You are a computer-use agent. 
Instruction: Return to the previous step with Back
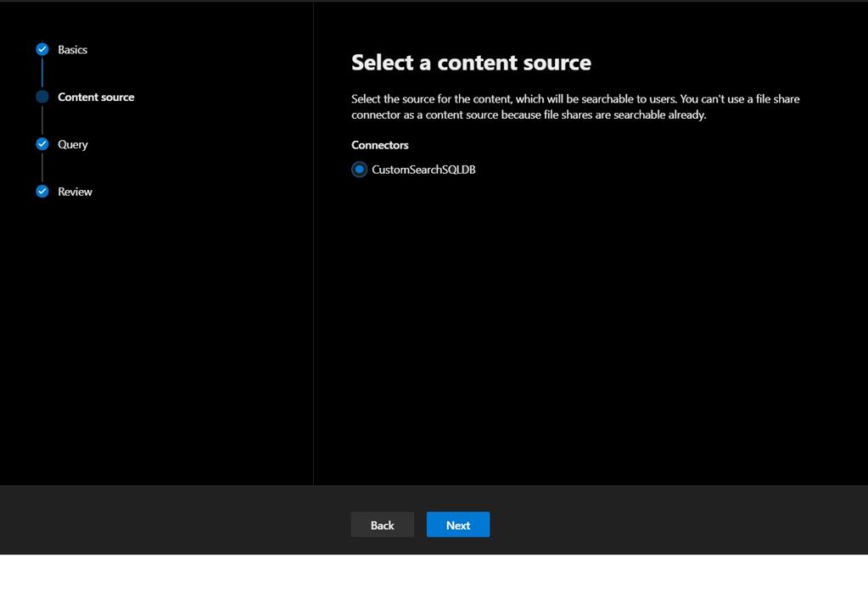pos(382,525)
